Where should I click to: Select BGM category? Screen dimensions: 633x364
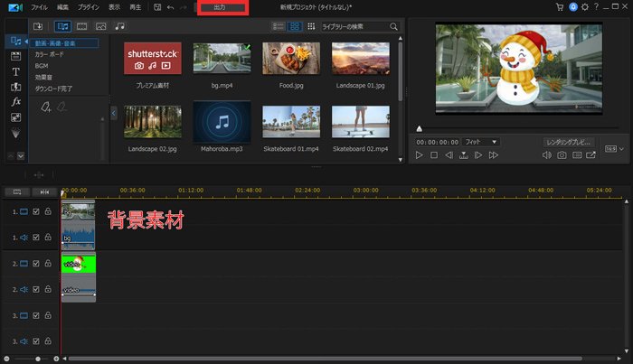pos(42,66)
